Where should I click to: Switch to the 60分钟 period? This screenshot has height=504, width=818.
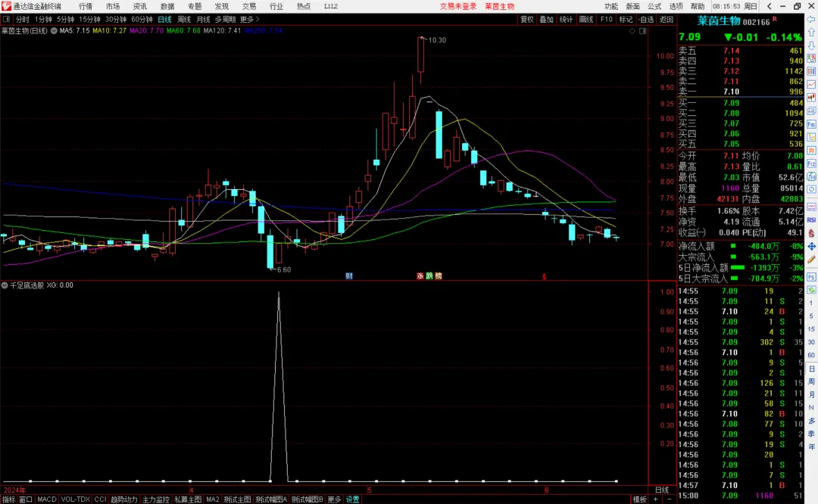tap(142, 19)
